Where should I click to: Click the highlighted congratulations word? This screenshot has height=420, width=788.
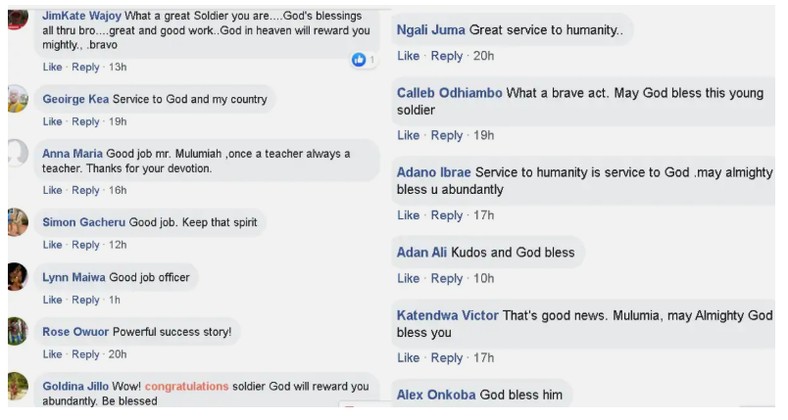(186, 386)
